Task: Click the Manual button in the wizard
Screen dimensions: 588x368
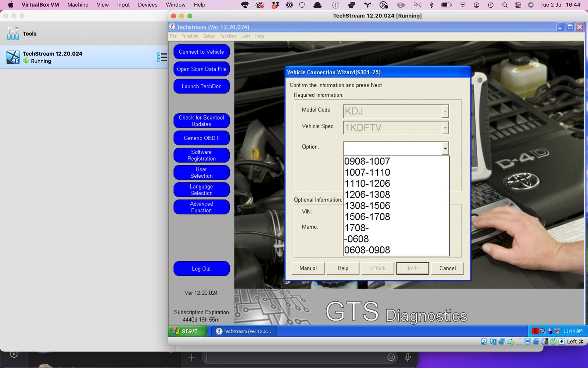Action: click(308, 268)
